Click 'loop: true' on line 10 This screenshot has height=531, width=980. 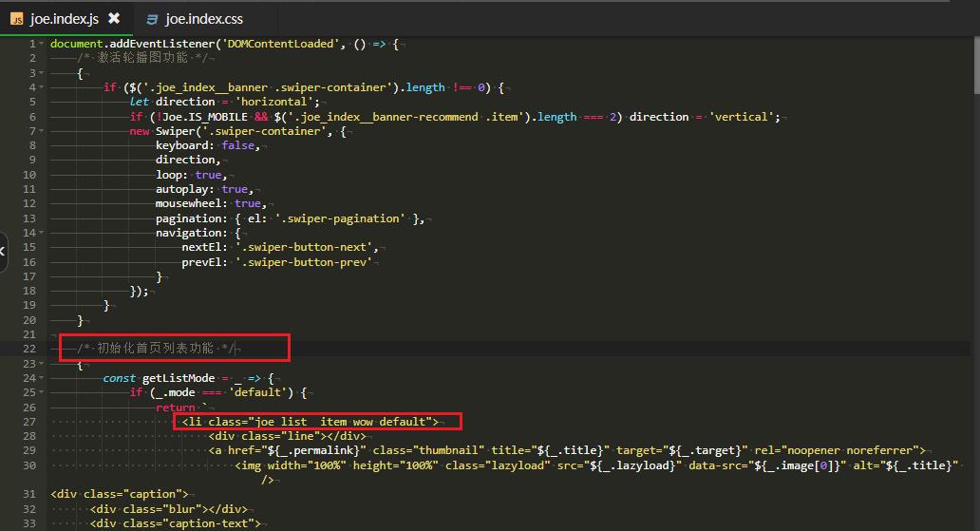188,175
